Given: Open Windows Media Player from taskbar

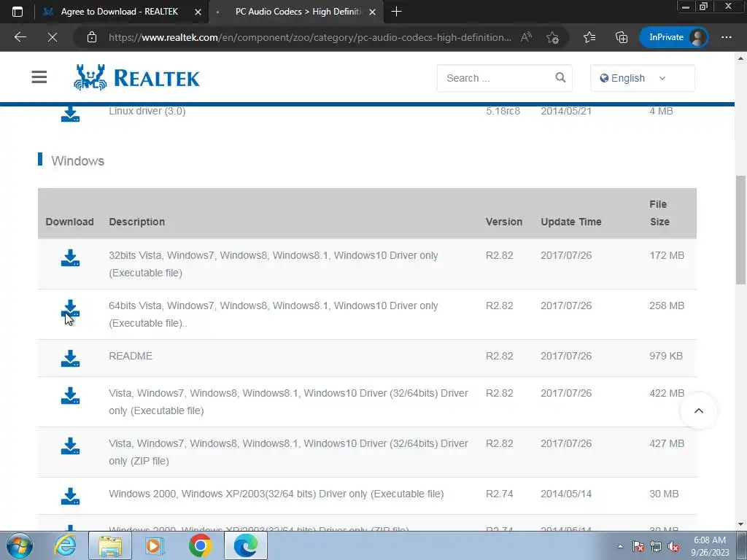Looking at the screenshot, I should click(x=154, y=545).
